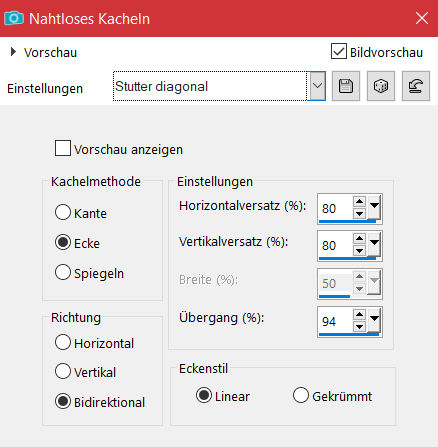Image resolution: width=438 pixels, height=447 pixels.
Task: Click the Vertikalversatz value field
Action: tap(335, 245)
